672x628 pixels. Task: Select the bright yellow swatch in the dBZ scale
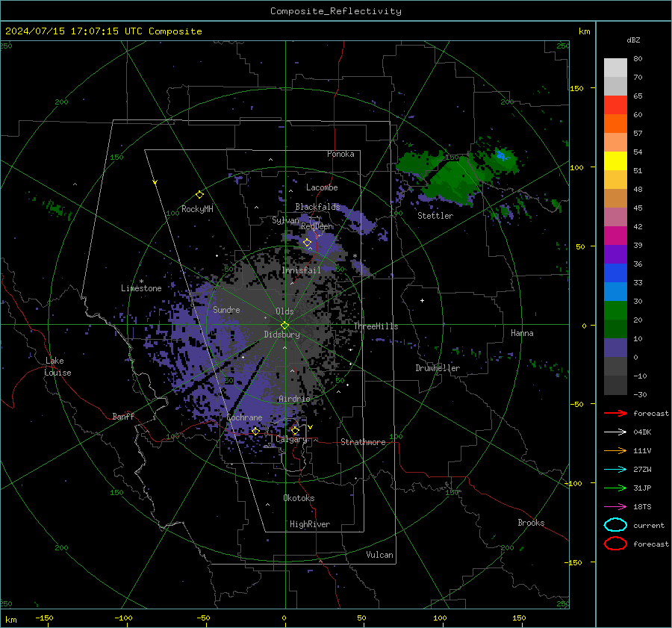point(615,161)
